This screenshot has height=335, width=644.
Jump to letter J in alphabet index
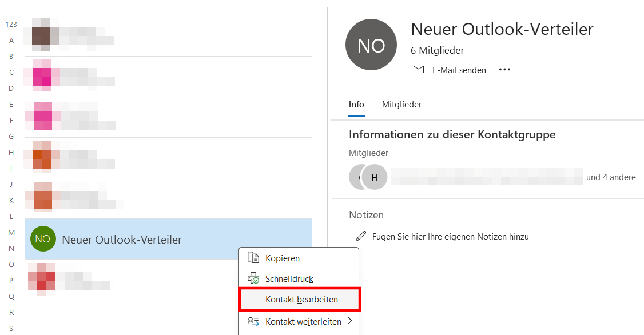tap(11, 184)
